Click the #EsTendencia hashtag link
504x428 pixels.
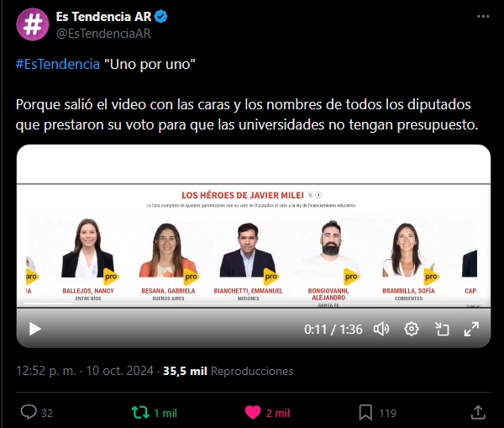(58, 64)
